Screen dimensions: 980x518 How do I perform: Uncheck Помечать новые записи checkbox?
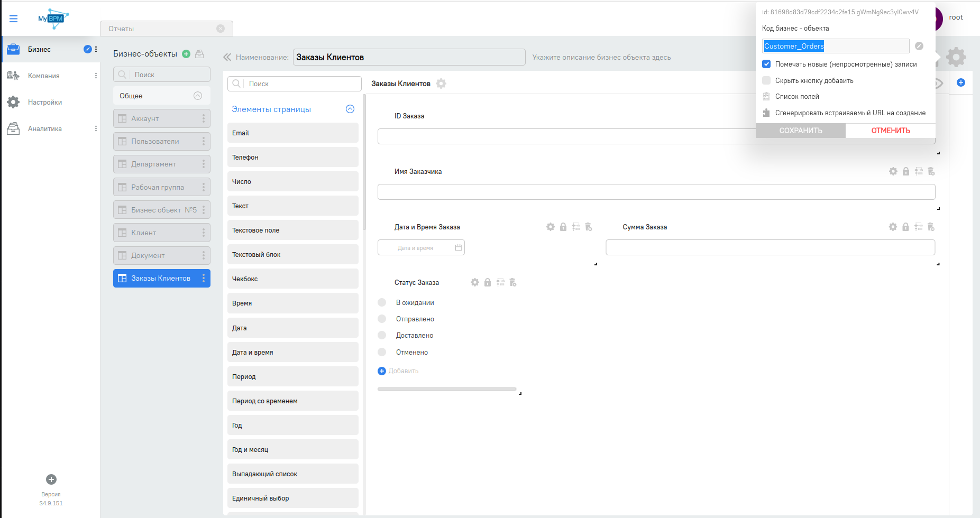pos(766,64)
